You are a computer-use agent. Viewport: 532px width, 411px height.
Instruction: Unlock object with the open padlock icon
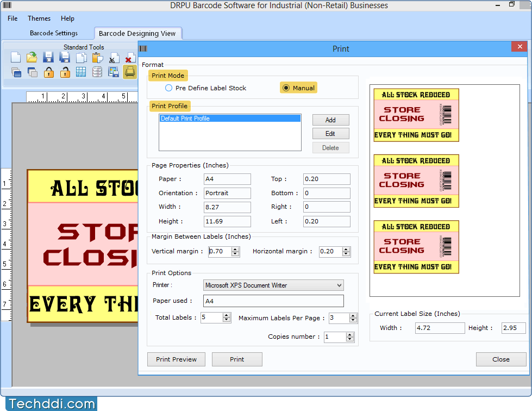coord(65,72)
